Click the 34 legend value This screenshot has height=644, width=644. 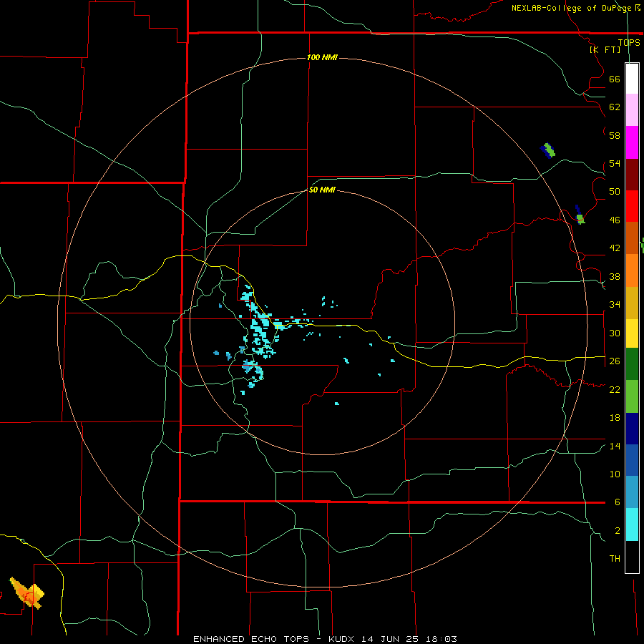click(x=615, y=305)
